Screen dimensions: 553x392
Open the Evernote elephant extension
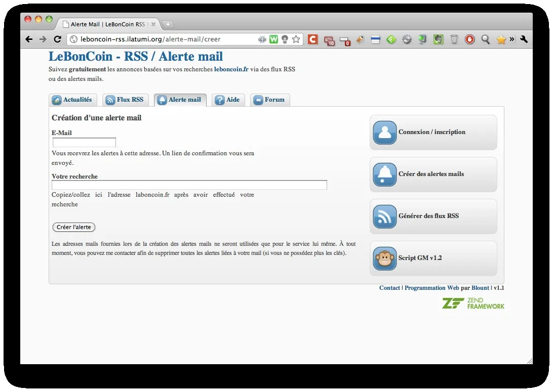[x=438, y=39]
